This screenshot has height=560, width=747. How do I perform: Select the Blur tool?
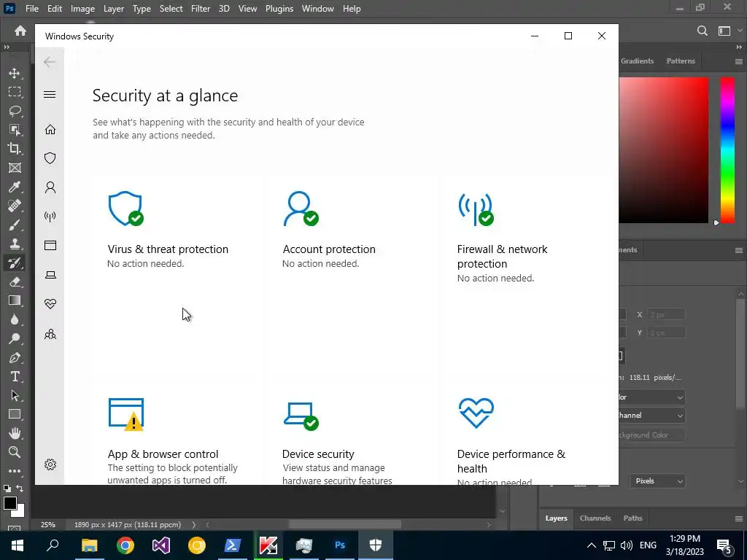(15, 319)
